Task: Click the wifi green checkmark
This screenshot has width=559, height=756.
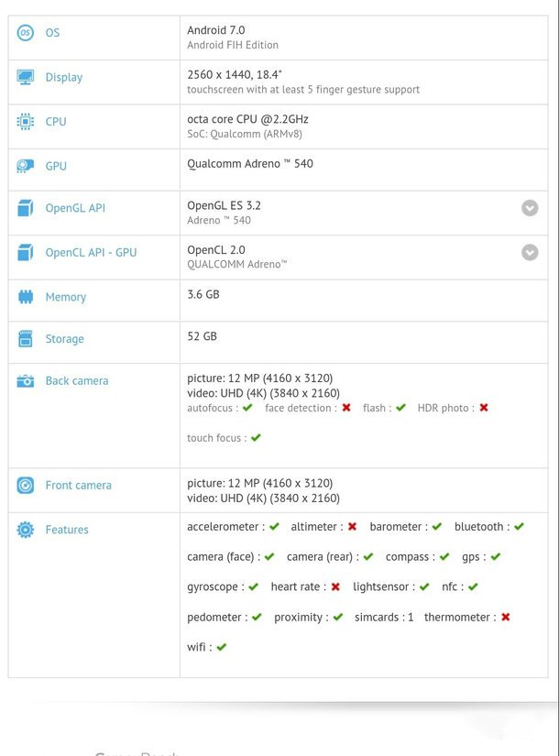Action: tap(221, 647)
